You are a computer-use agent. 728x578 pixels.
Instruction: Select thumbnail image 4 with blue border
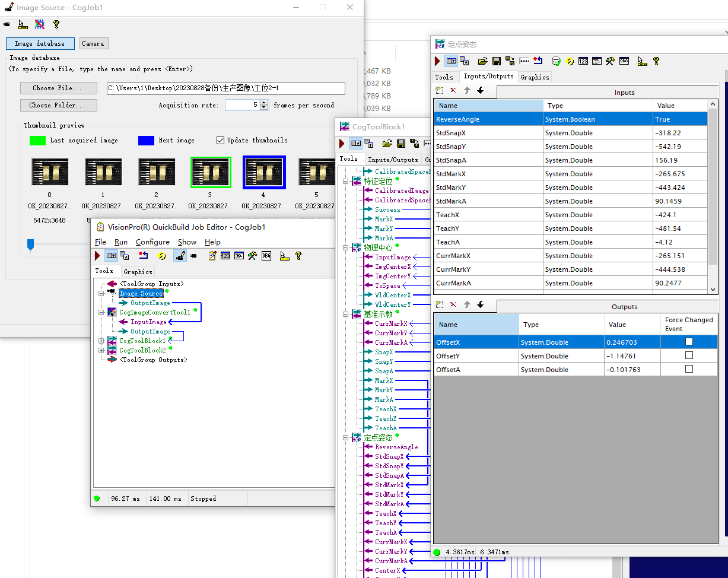pos(264,173)
